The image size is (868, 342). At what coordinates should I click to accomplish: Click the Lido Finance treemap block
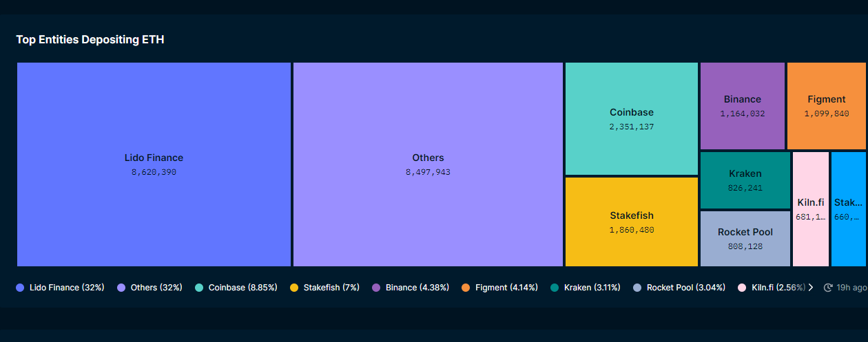pos(154,164)
